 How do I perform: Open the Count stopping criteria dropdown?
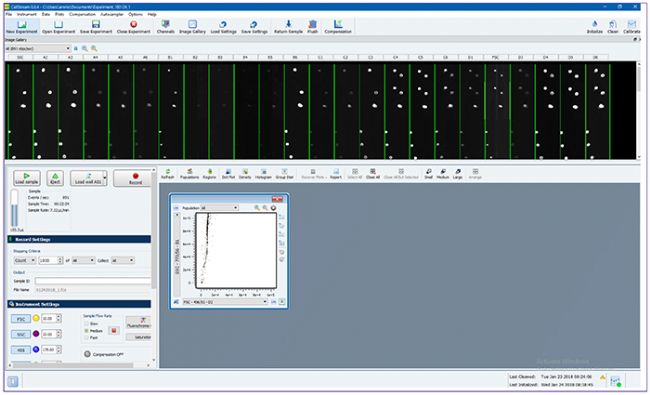25,260
